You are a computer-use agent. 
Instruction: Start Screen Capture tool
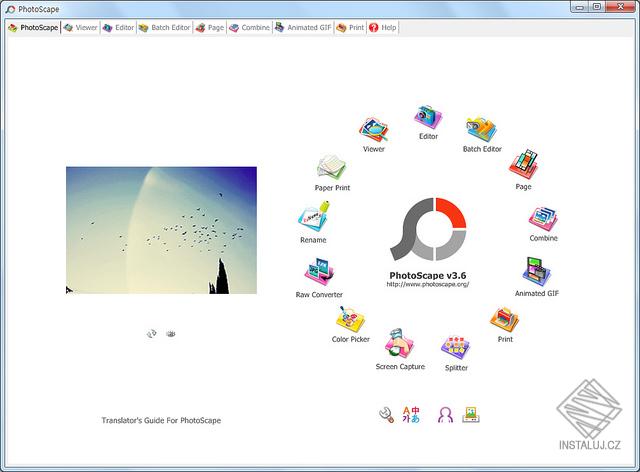coord(400,343)
